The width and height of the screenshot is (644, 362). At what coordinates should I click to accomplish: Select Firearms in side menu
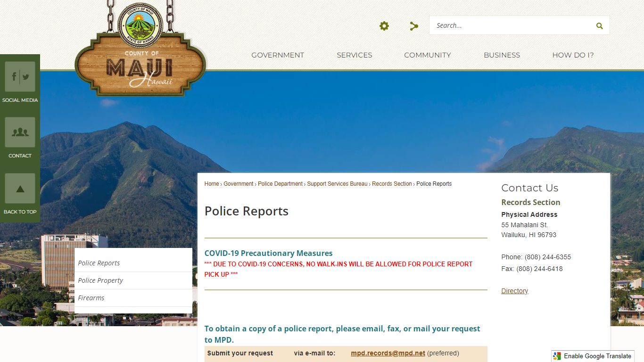coord(133,298)
